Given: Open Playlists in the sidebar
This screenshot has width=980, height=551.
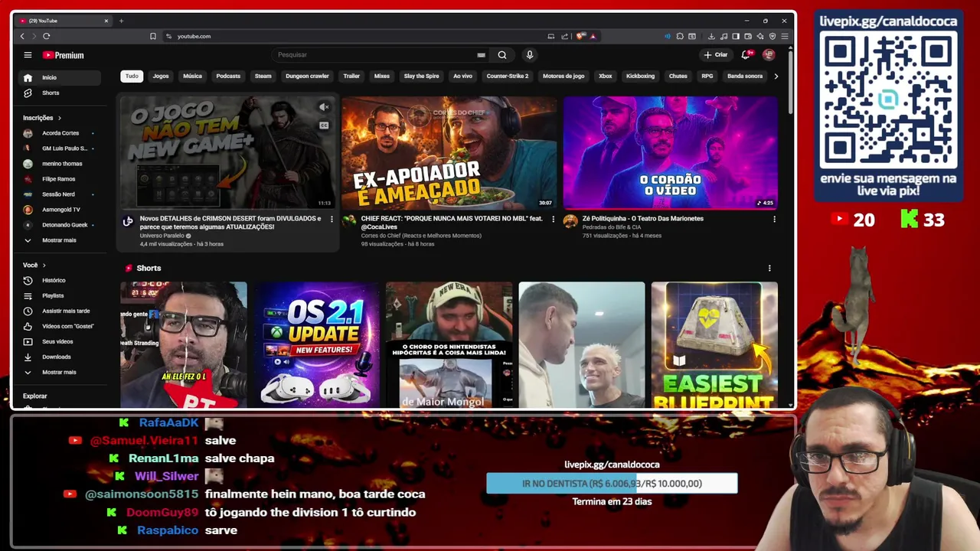Looking at the screenshot, I should (60, 295).
